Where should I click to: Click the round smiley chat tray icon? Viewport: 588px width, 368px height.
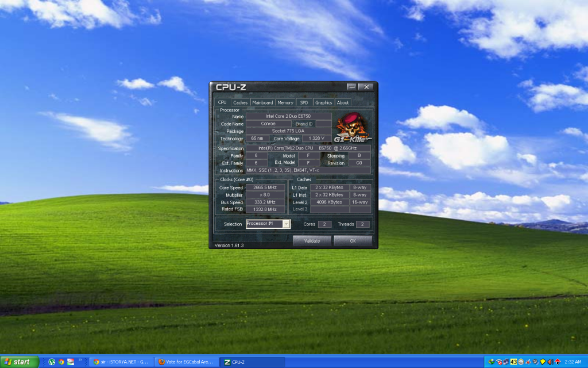[520, 362]
